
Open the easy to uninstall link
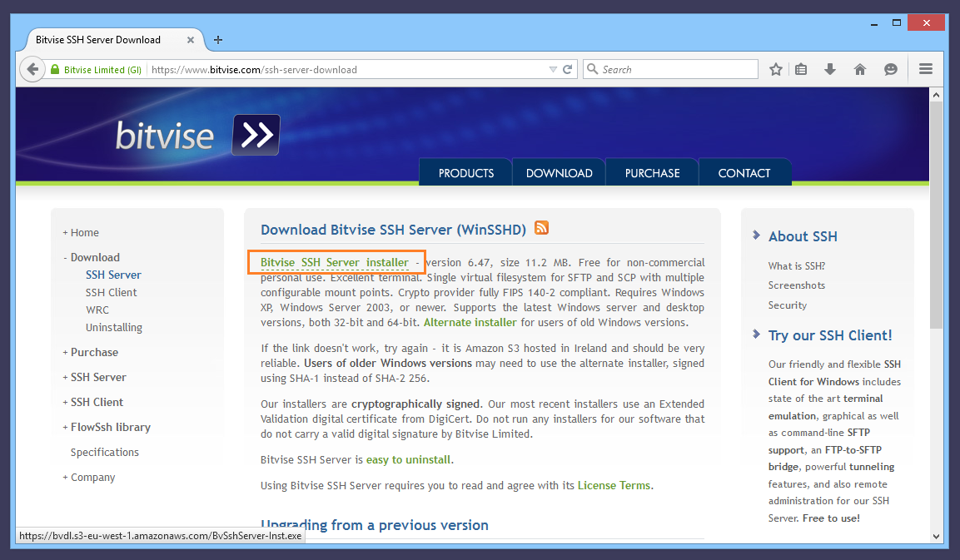(408, 459)
